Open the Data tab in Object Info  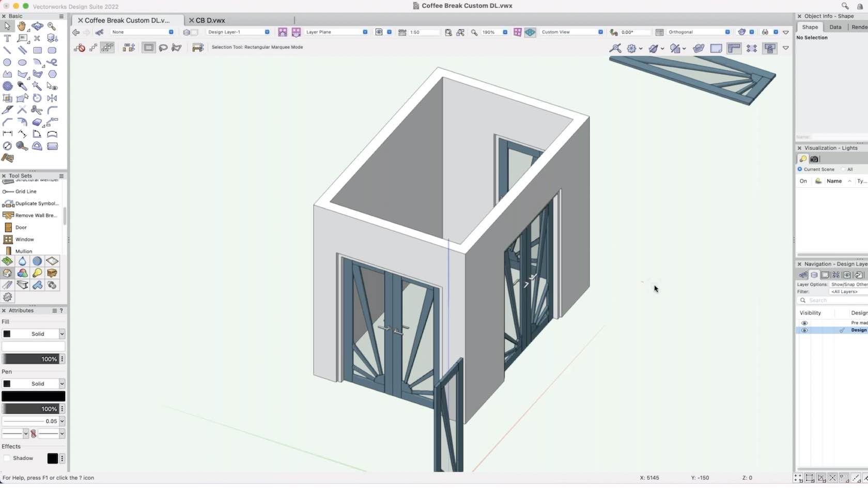tap(835, 27)
